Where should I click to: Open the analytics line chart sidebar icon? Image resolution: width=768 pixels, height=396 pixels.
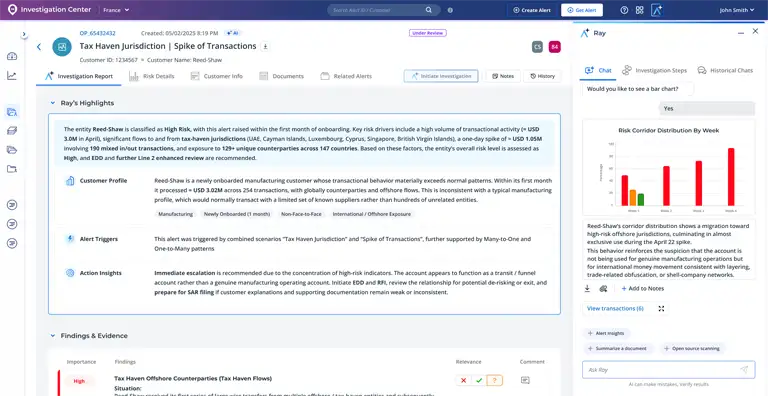point(12,75)
